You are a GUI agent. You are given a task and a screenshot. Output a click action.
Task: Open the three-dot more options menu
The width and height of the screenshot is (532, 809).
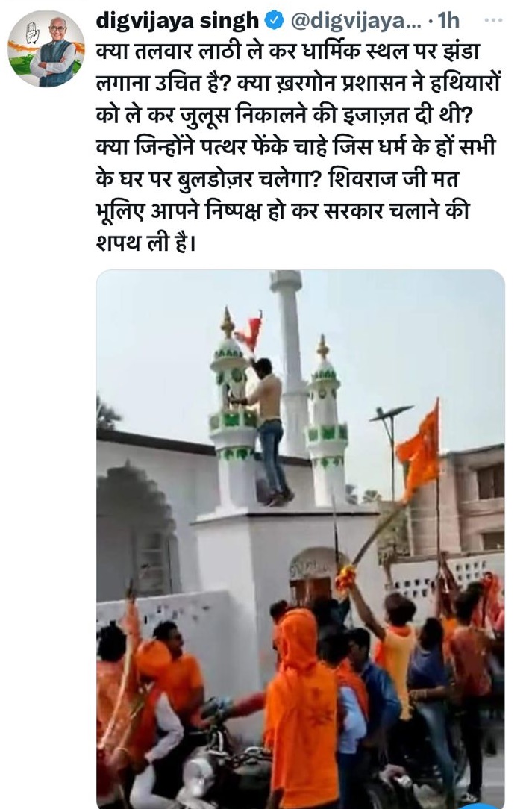tap(493, 20)
